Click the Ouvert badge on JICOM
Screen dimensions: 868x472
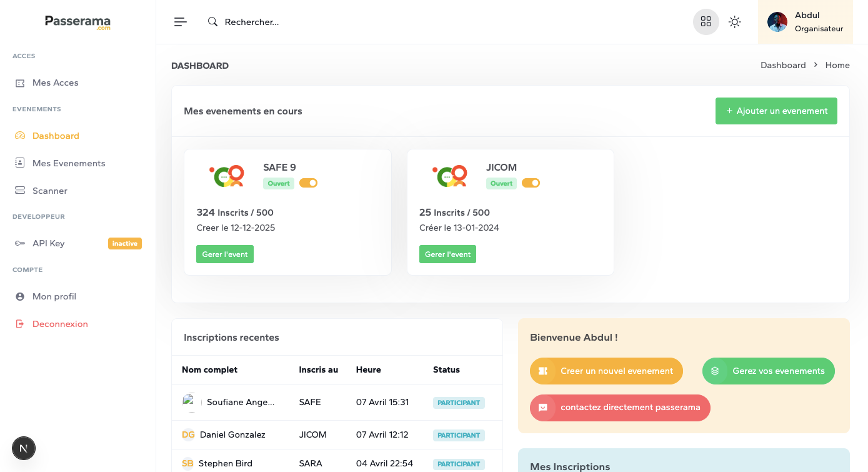point(502,183)
